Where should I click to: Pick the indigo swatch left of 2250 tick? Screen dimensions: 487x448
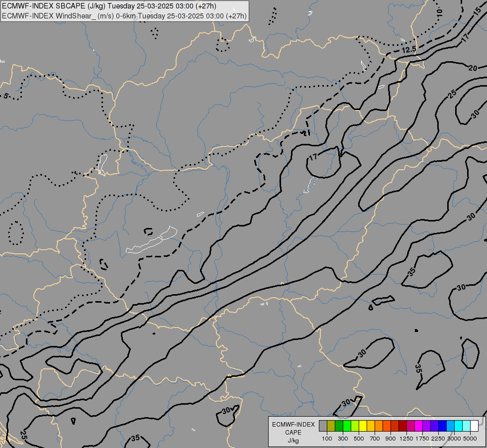tap(434, 426)
